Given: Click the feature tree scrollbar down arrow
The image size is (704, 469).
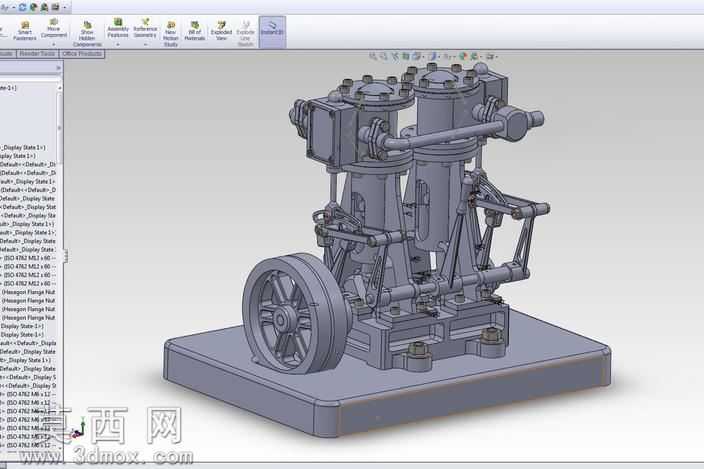Looking at the screenshot, I should click(60, 447).
